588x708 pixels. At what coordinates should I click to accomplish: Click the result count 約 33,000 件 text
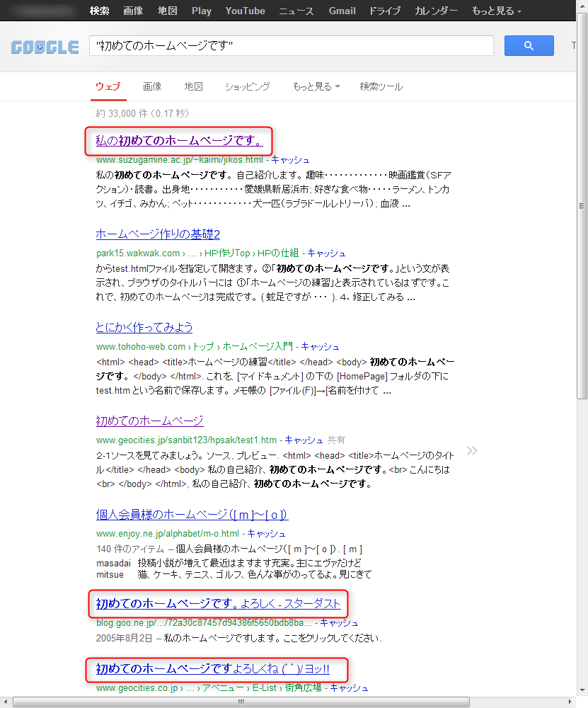tap(122, 113)
